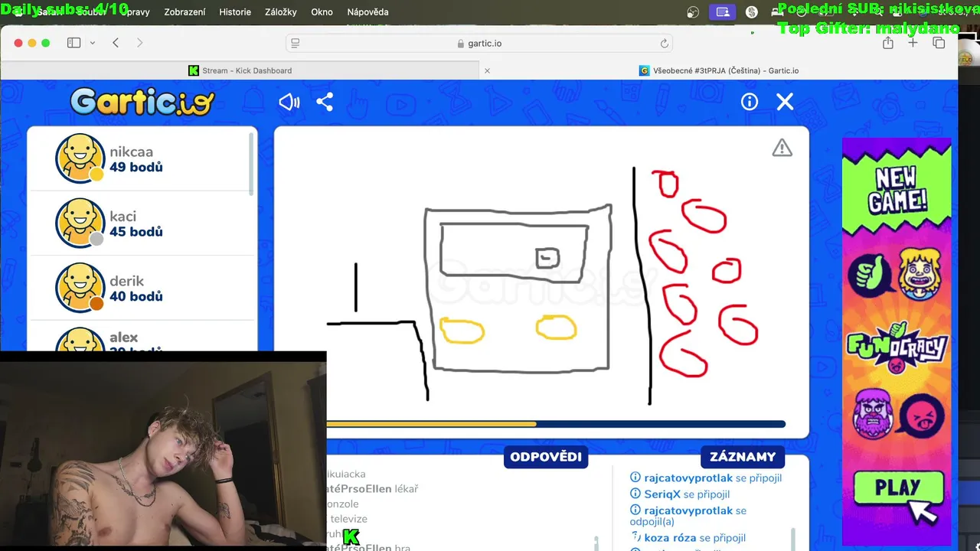Click the thumbs-up character in the ad
980x551 pixels.
[x=871, y=274]
